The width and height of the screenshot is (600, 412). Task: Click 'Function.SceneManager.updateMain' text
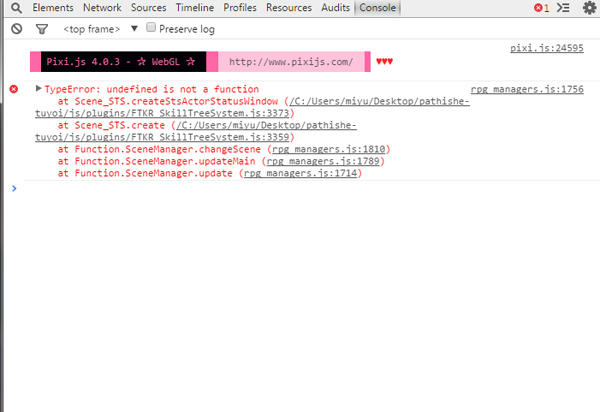click(165, 161)
